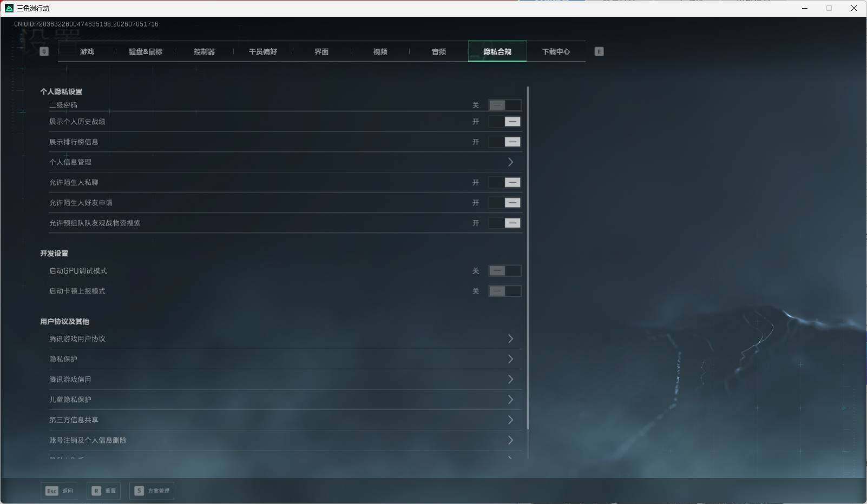Click the Q previous-tab key icon
Viewport: 867px width, 504px height.
tap(44, 51)
